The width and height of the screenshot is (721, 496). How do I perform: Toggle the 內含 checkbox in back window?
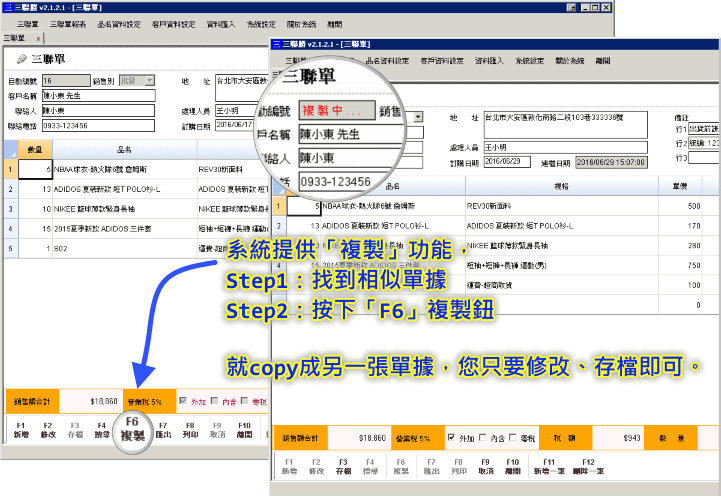point(214,400)
